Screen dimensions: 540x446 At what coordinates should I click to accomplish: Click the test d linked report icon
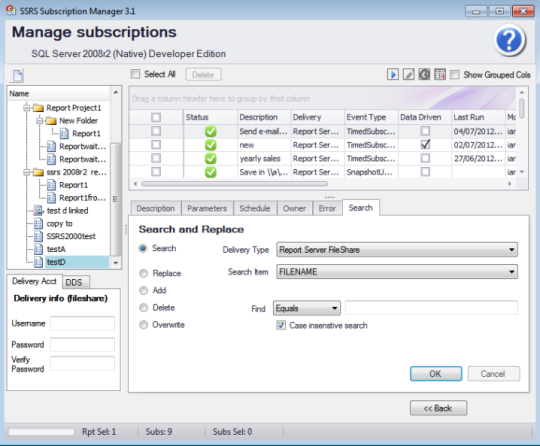(39, 210)
